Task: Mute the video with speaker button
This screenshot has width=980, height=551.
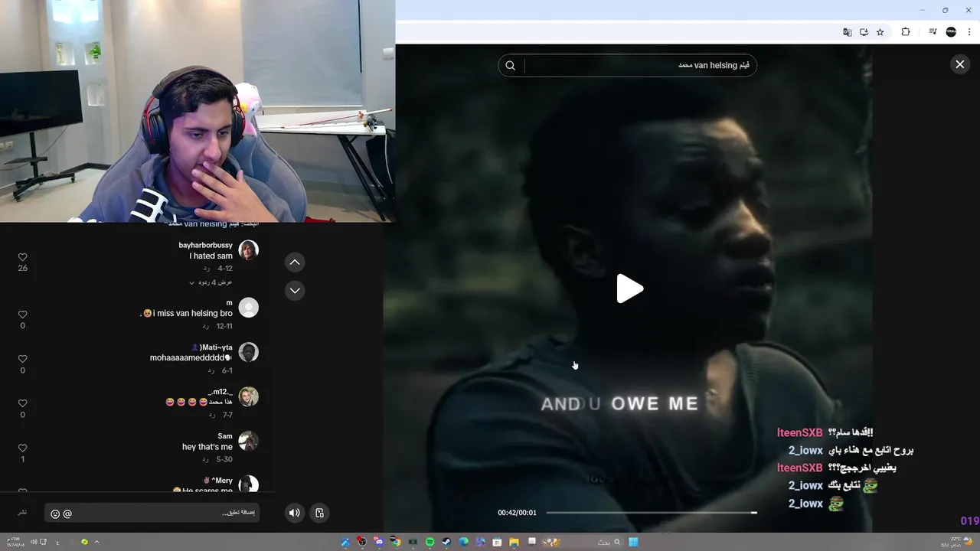Action: coord(294,513)
